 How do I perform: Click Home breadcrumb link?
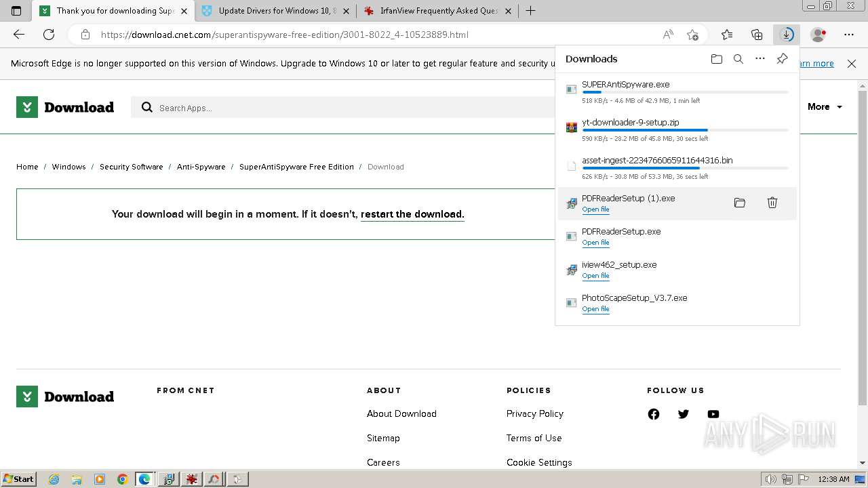tap(27, 167)
